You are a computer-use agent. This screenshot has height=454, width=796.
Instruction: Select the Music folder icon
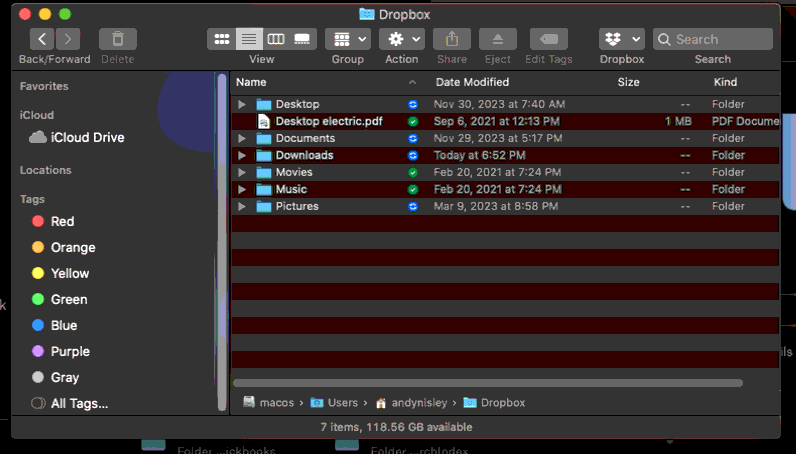[263, 189]
